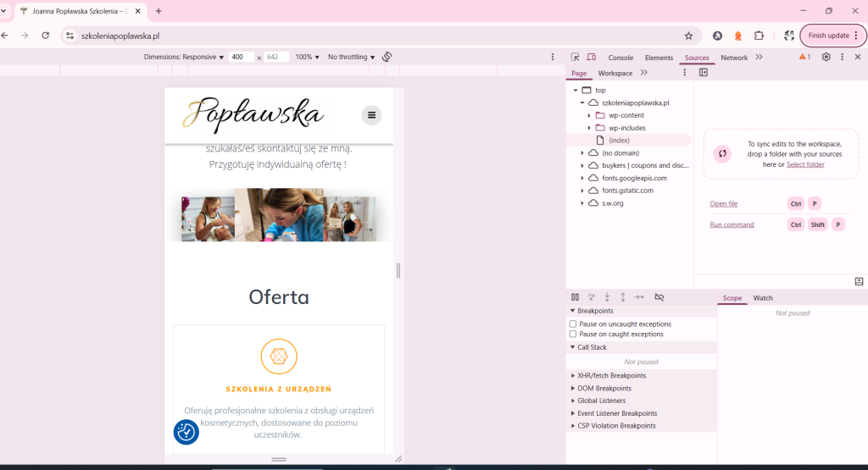This screenshot has width=868, height=470.
Task: Open the site hamburger menu
Action: (x=371, y=115)
